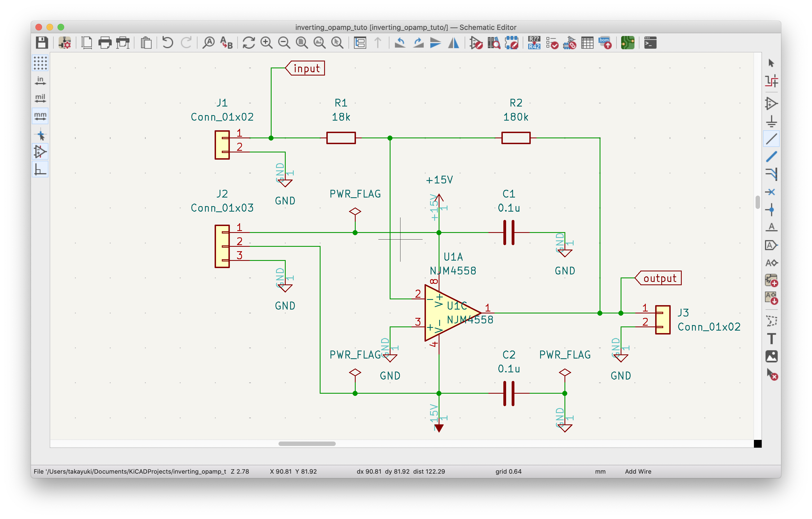Select the Add Wire tool
812x519 pixels.
[771, 139]
